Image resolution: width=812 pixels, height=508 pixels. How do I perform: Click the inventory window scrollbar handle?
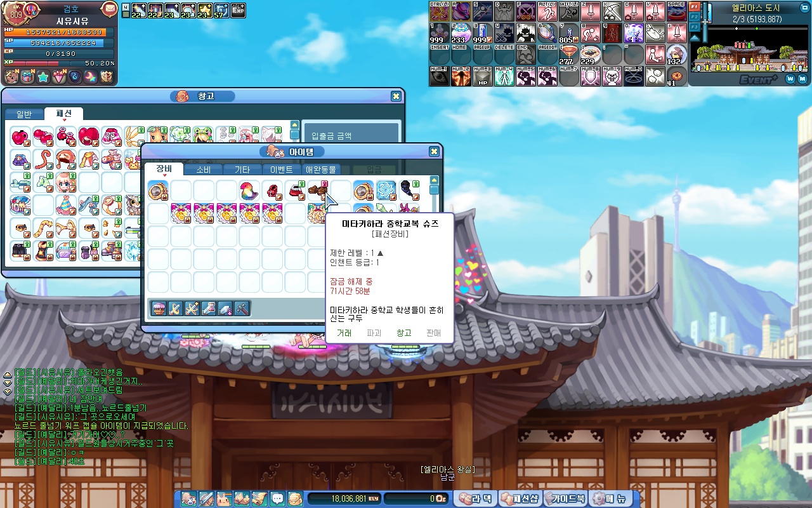pos(434,190)
